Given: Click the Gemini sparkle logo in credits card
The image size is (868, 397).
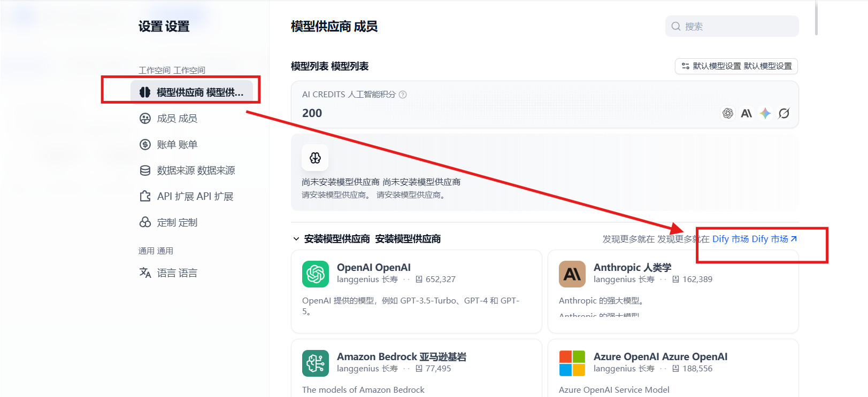Looking at the screenshot, I should pyautogui.click(x=765, y=113).
